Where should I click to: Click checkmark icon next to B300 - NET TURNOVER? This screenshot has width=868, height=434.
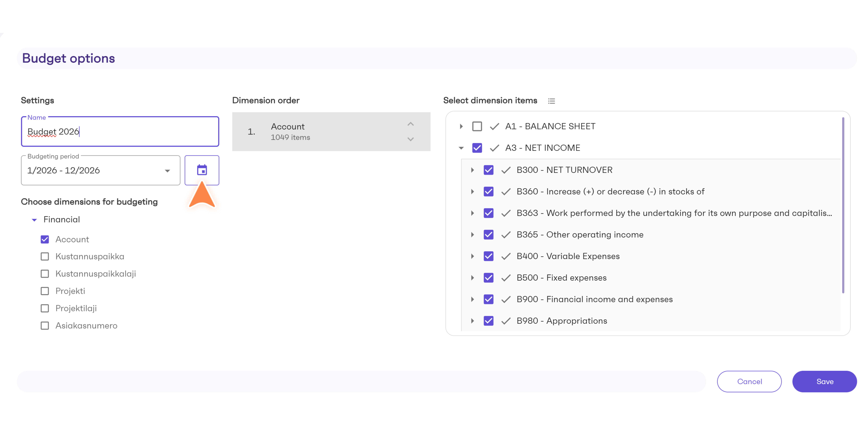pos(506,170)
